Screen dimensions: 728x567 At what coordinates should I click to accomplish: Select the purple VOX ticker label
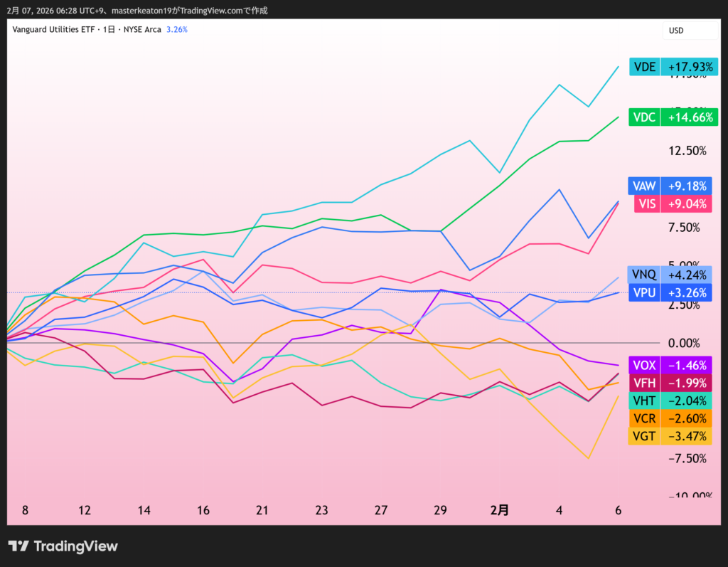click(645, 365)
